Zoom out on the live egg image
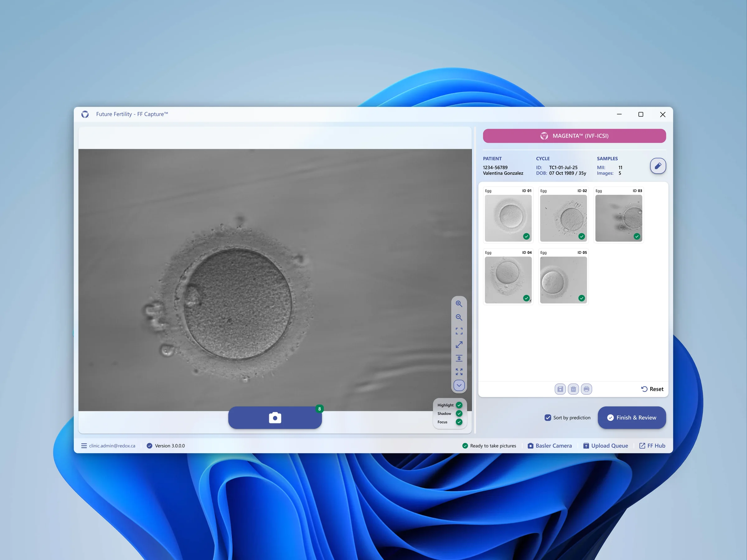This screenshot has width=747, height=560. 459,317
